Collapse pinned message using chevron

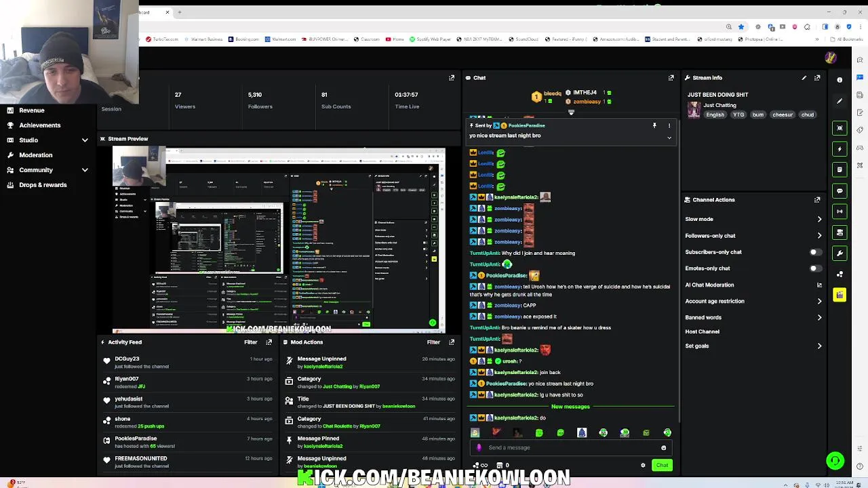click(669, 138)
